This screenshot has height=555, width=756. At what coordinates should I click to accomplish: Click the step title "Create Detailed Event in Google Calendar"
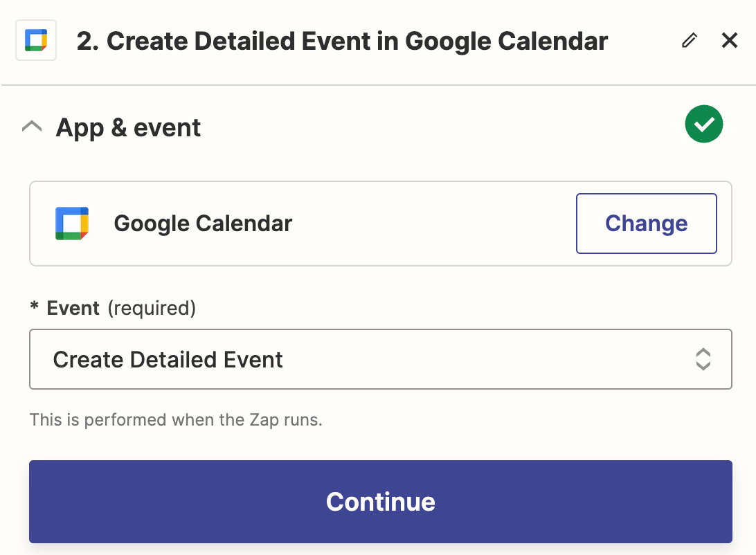(357, 42)
